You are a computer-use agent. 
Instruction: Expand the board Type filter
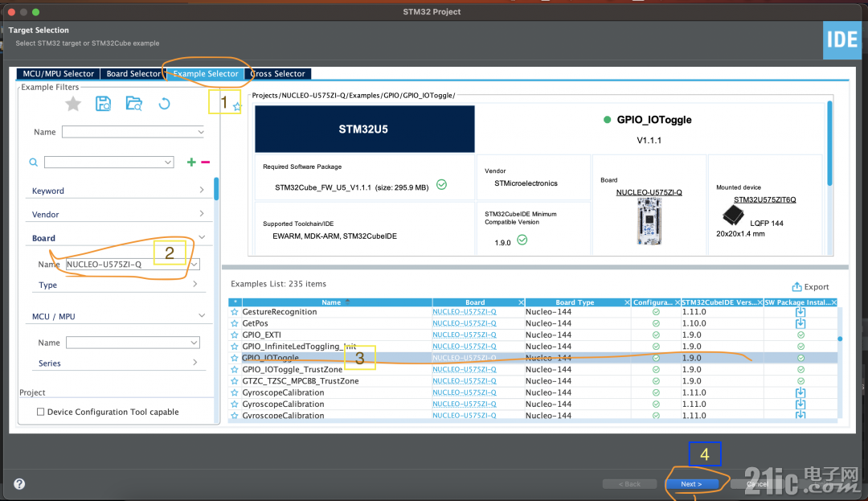coord(194,284)
